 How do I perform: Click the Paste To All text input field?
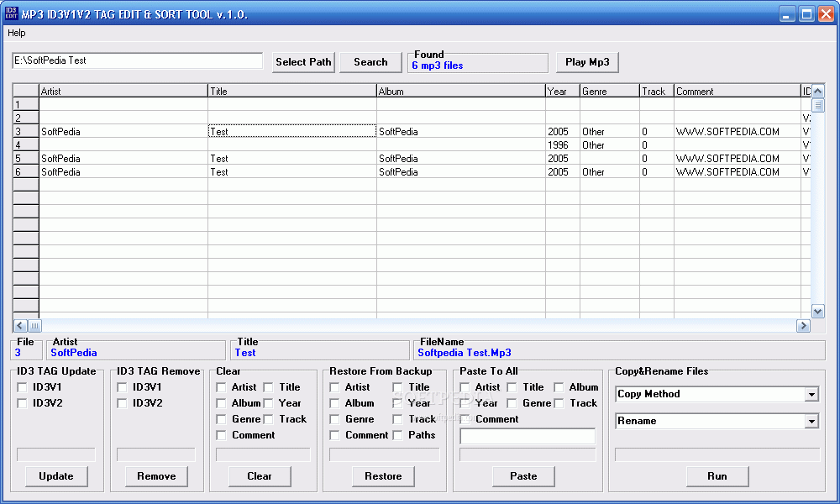[x=528, y=436]
